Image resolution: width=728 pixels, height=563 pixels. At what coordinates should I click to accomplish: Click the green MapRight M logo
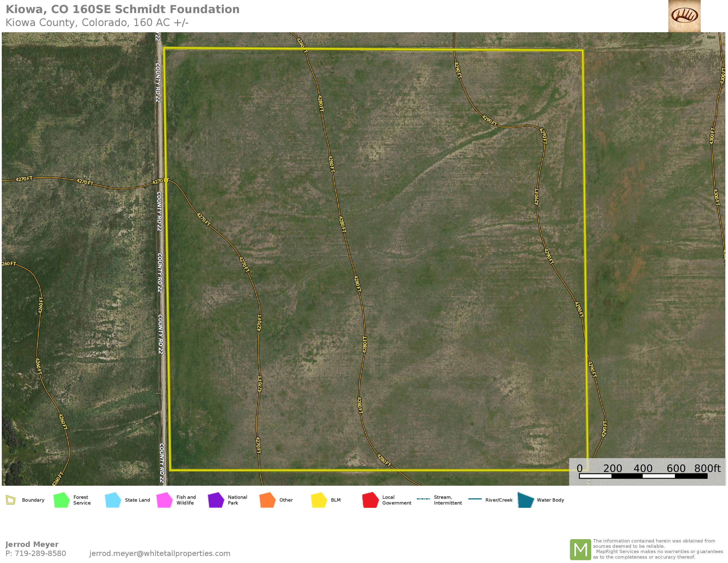580,549
